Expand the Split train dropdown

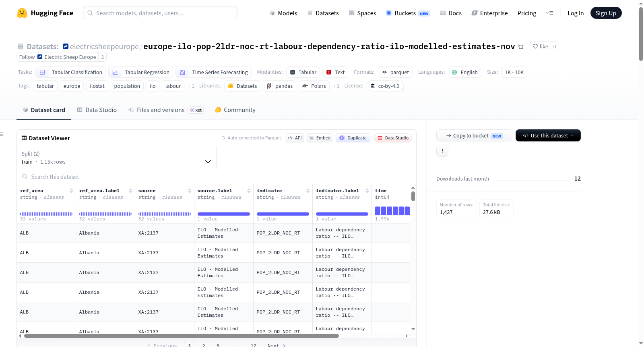(116, 158)
